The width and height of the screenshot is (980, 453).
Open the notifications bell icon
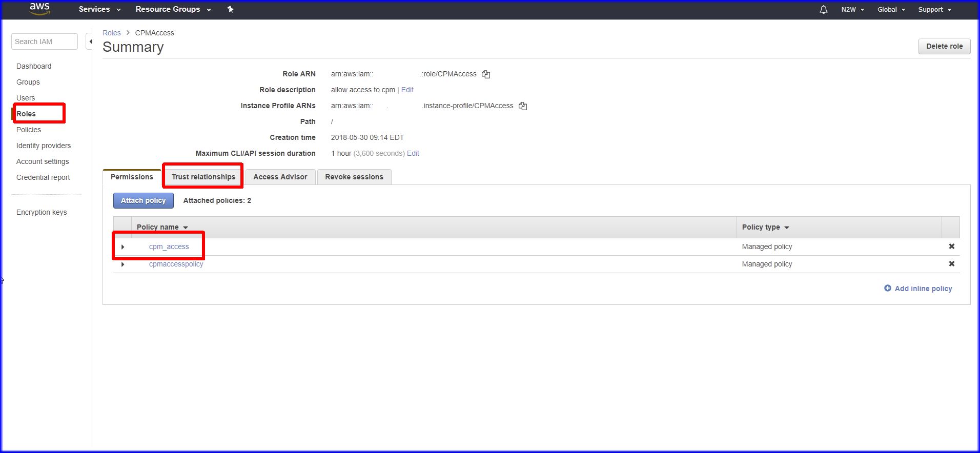[824, 9]
